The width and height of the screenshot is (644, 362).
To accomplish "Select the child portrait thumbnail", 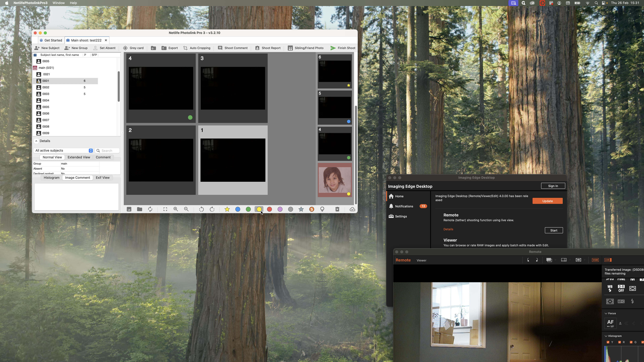I will click(334, 180).
